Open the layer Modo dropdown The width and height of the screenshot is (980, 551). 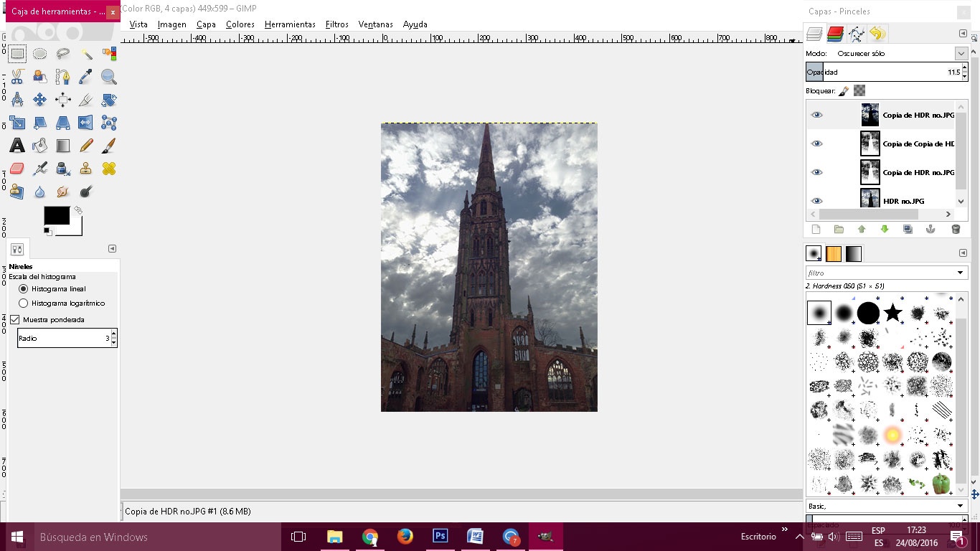pyautogui.click(x=961, y=54)
